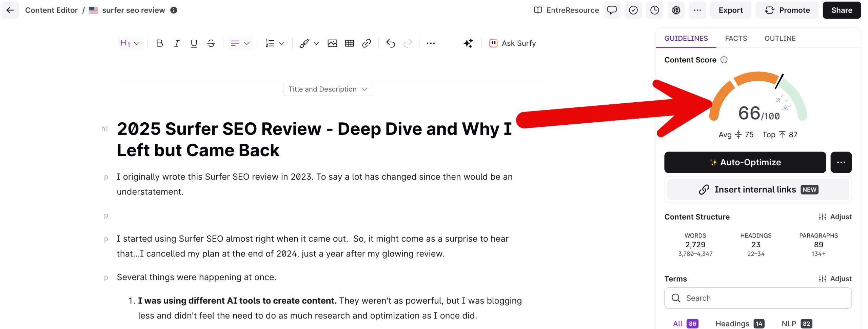Viewport: 868px width, 329px height.
Task: Insert an image into the editor
Action: [333, 43]
